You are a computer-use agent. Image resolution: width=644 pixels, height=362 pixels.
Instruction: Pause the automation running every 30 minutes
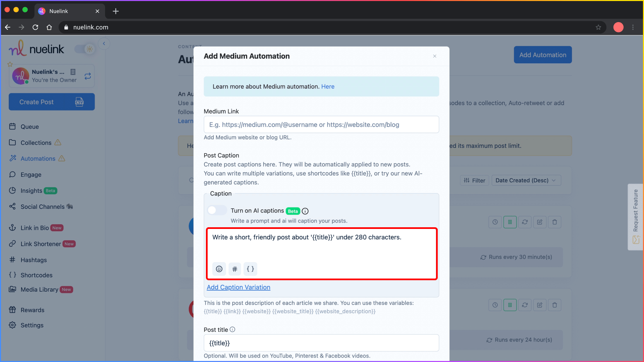(510, 222)
